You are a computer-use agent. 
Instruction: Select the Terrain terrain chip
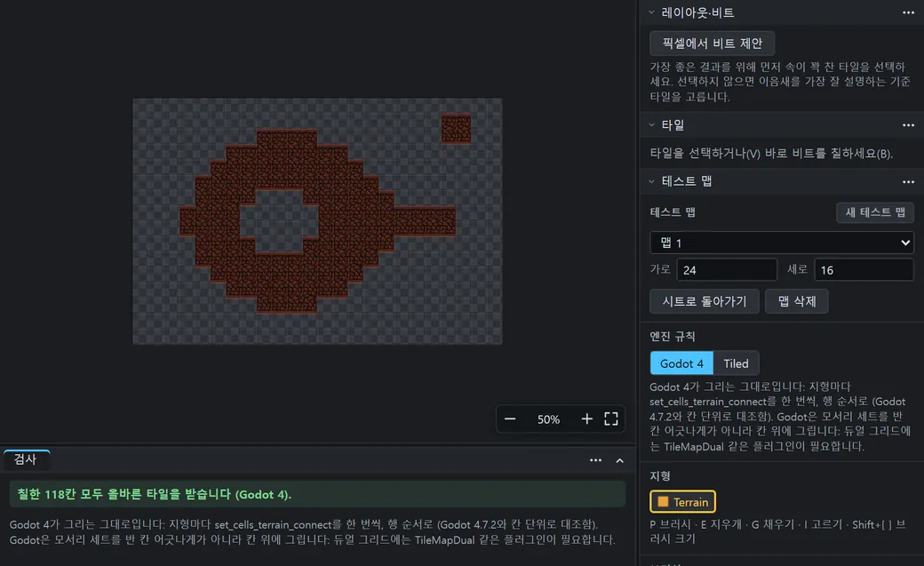pos(683,502)
